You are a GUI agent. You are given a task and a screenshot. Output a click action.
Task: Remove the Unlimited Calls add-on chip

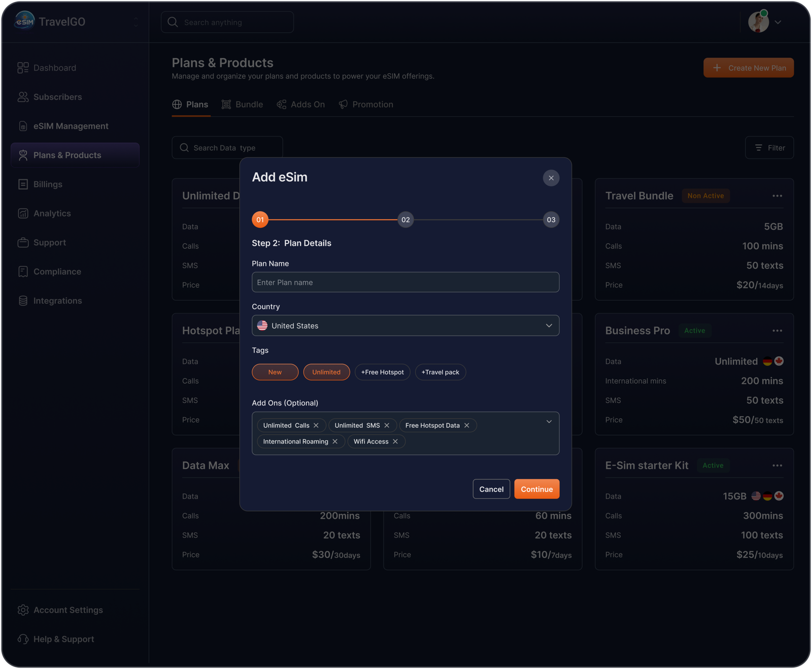(x=316, y=425)
